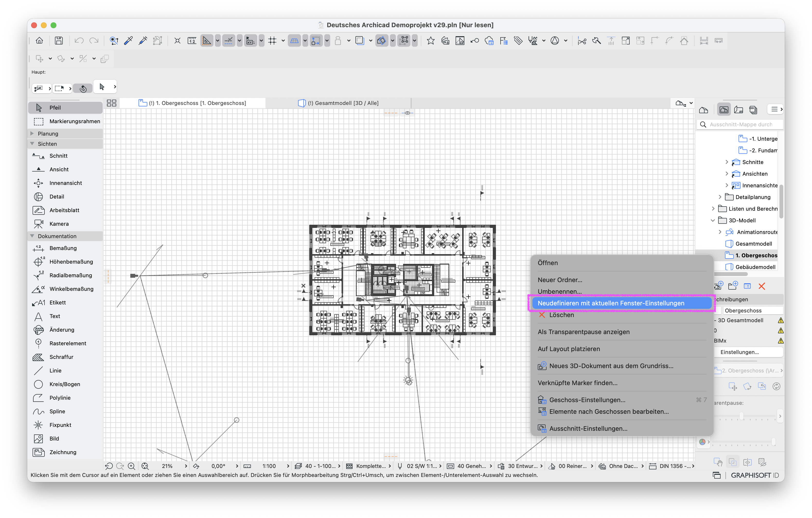This screenshot has width=812, height=518.
Task: Toggle the editing plane grid button
Action: (x=294, y=41)
